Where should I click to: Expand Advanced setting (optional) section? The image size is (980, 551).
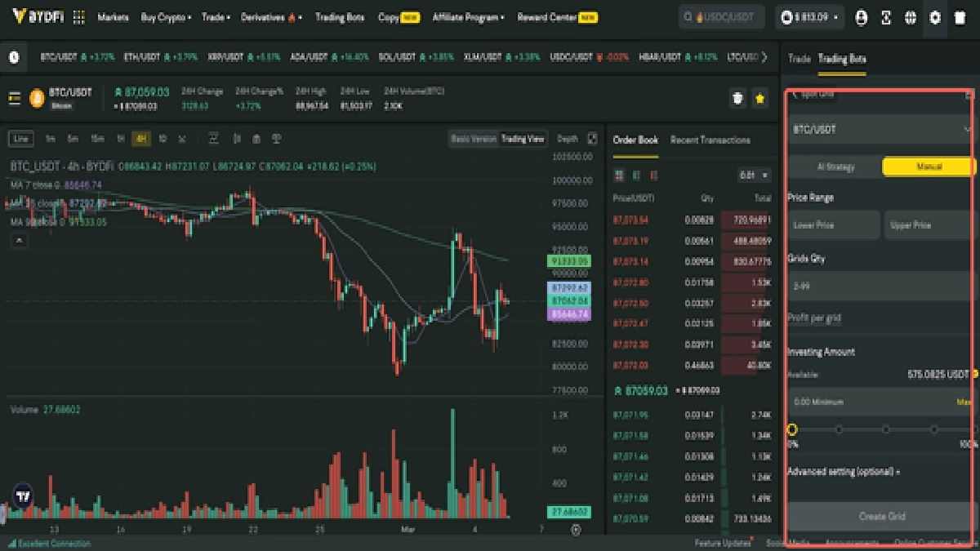click(x=844, y=472)
